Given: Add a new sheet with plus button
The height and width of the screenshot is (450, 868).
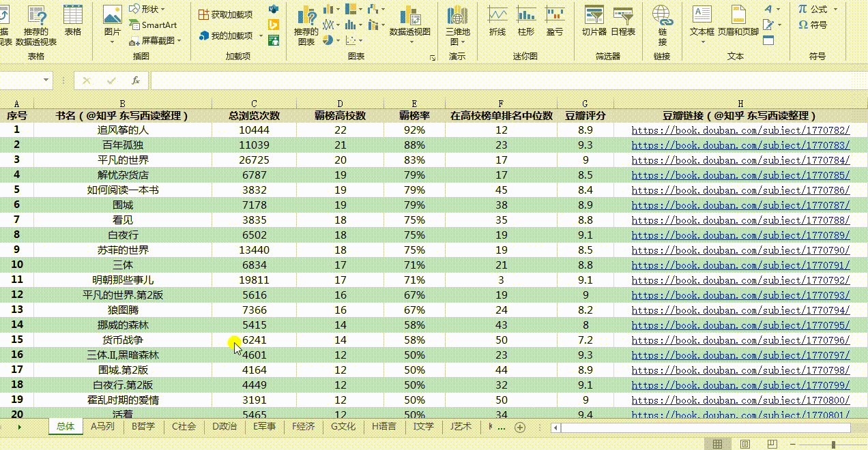Looking at the screenshot, I should coord(520,427).
